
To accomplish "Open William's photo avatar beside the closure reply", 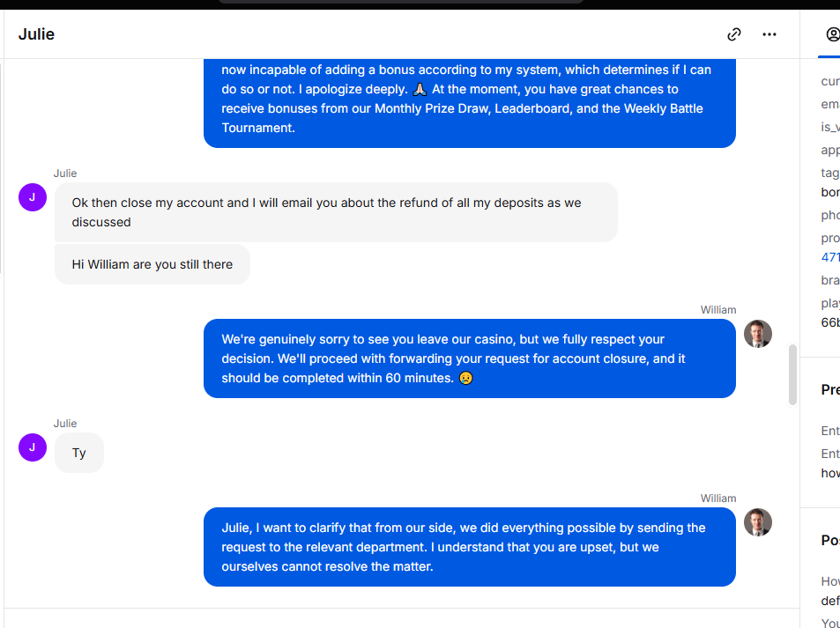I will [x=757, y=334].
